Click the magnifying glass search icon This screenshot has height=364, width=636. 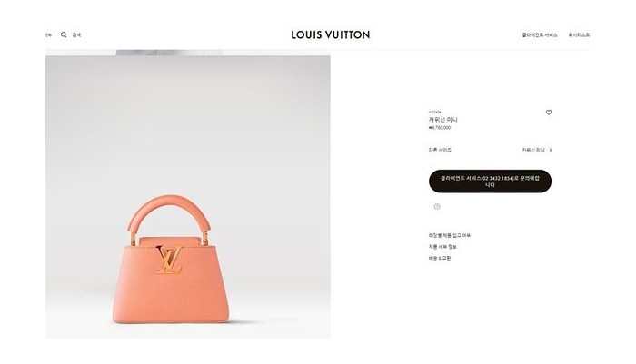pyautogui.click(x=64, y=34)
